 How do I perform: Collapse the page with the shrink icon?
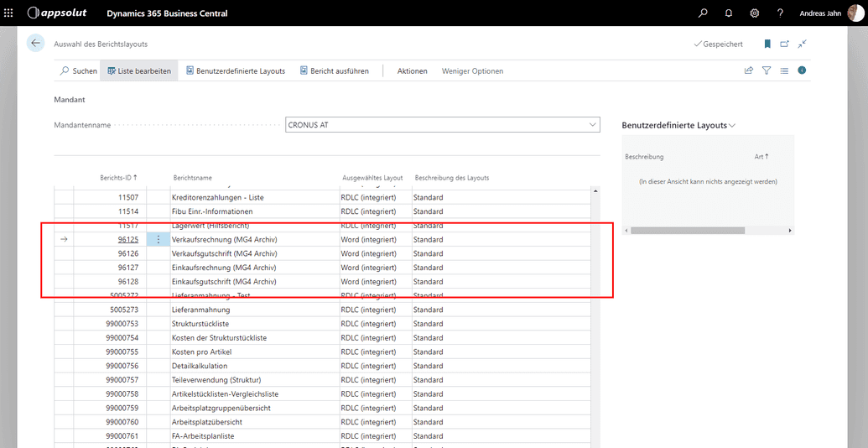tap(803, 44)
